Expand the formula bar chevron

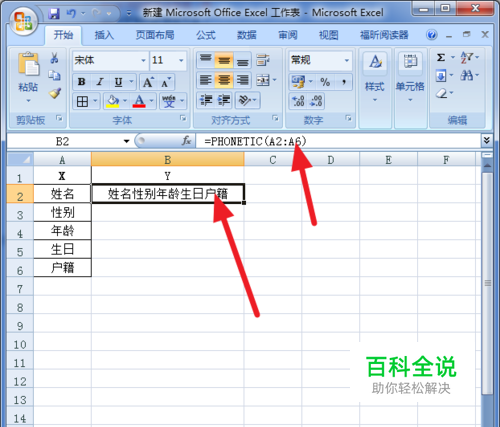[487, 141]
